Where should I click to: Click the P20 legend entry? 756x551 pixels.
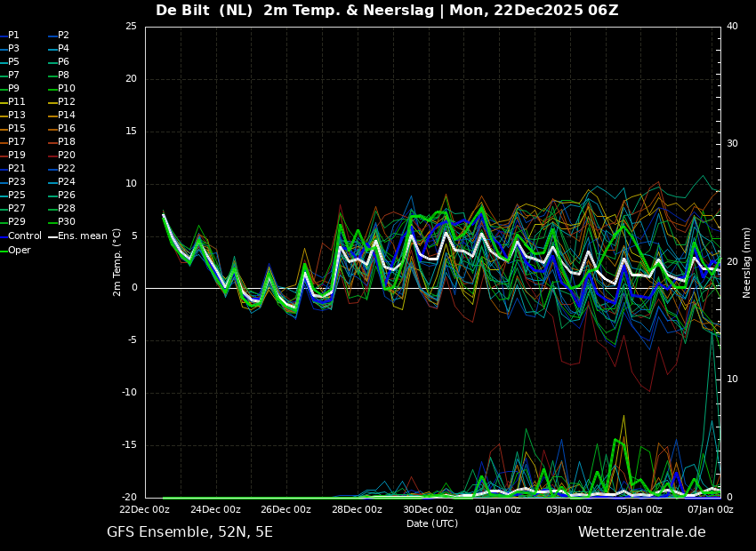66,156
